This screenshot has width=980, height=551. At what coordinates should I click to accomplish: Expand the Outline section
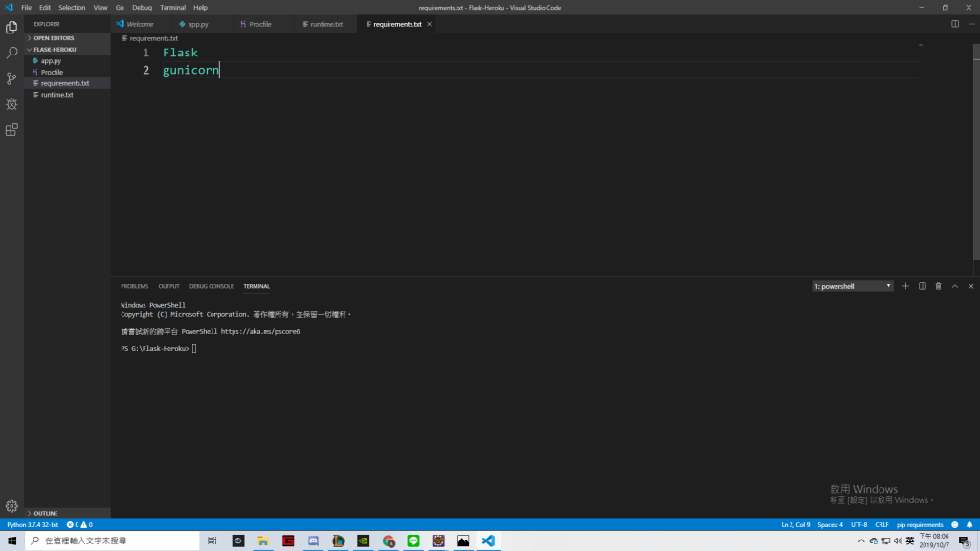click(x=46, y=513)
